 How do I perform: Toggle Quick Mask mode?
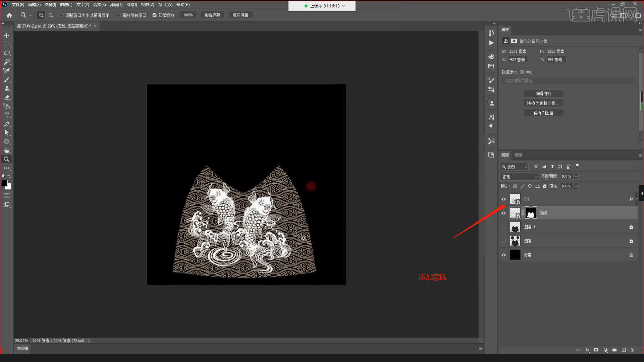click(7, 196)
